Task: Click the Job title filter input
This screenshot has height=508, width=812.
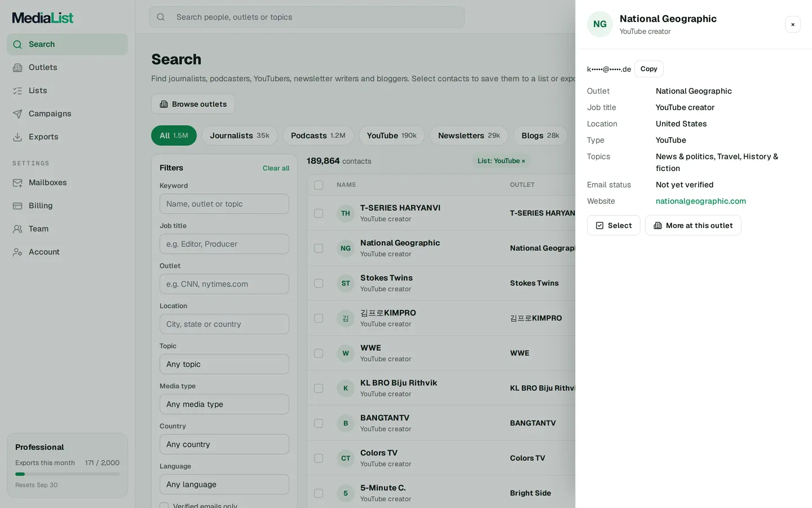Action: pos(224,244)
